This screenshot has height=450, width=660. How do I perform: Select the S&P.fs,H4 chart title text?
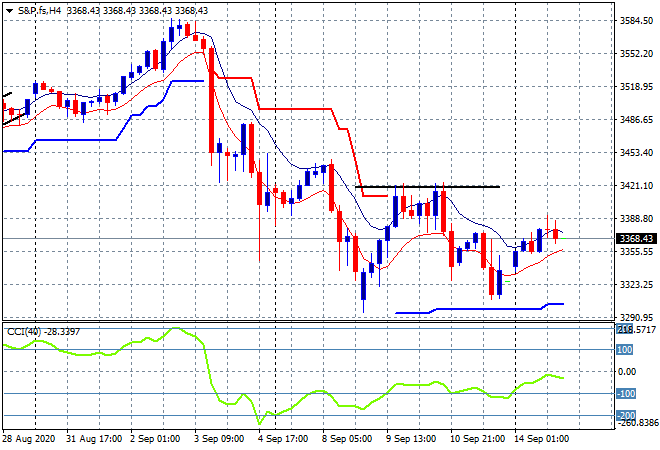point(40,11)
